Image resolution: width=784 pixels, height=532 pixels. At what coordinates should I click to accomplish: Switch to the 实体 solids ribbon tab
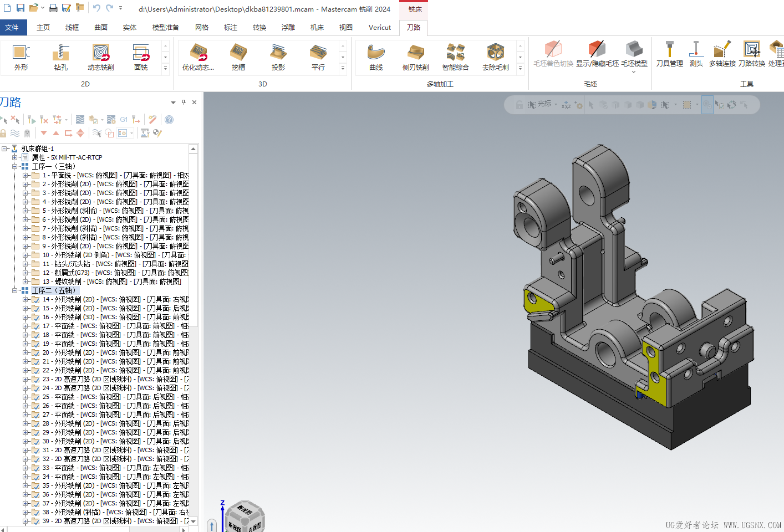[x=130, y=27]
